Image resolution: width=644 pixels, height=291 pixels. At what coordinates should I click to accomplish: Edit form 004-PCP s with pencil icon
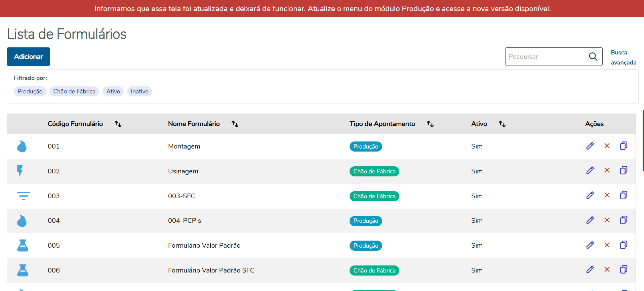pos(590,220)
